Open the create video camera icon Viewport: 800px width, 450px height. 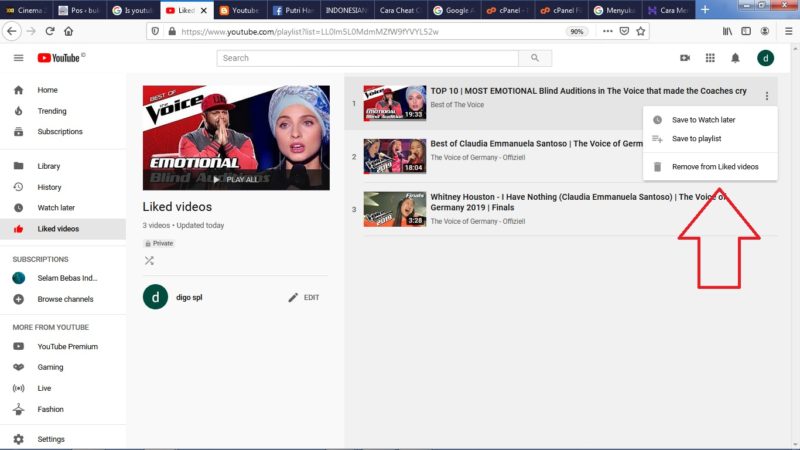(x=685, y=58)
